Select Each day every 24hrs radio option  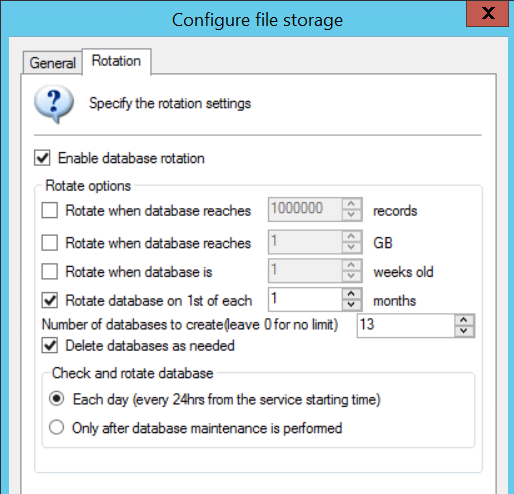tap(57, 399)
